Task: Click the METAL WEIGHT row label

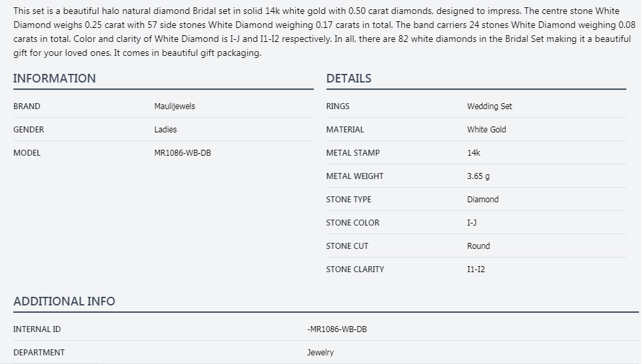Action: click(354, 176)
